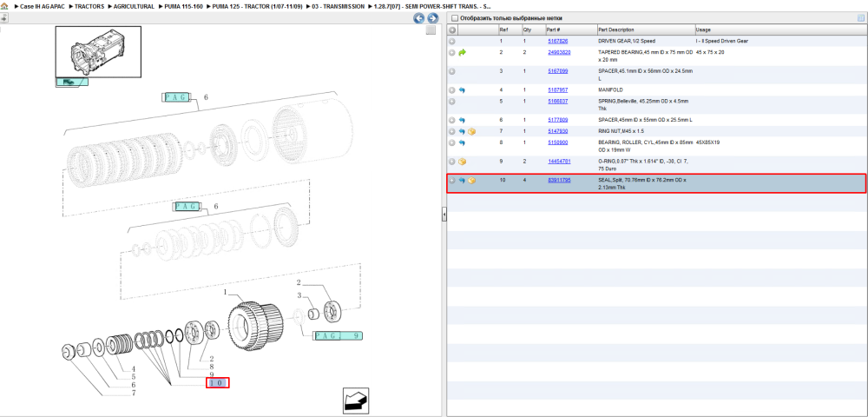Click the large arrow icon below the diagram
The width and height of the screenshot is (868, 417).
click(355, 401)
